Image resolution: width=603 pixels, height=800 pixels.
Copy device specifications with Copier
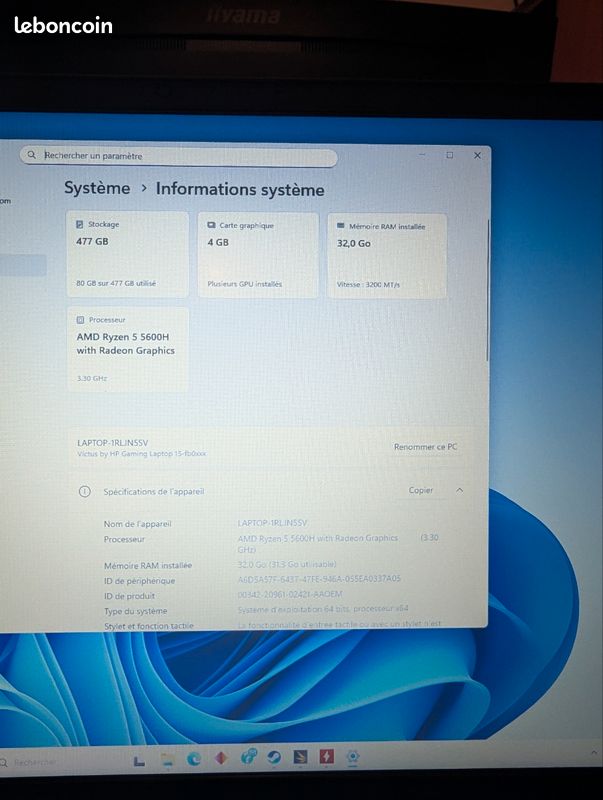pos(420,490)
